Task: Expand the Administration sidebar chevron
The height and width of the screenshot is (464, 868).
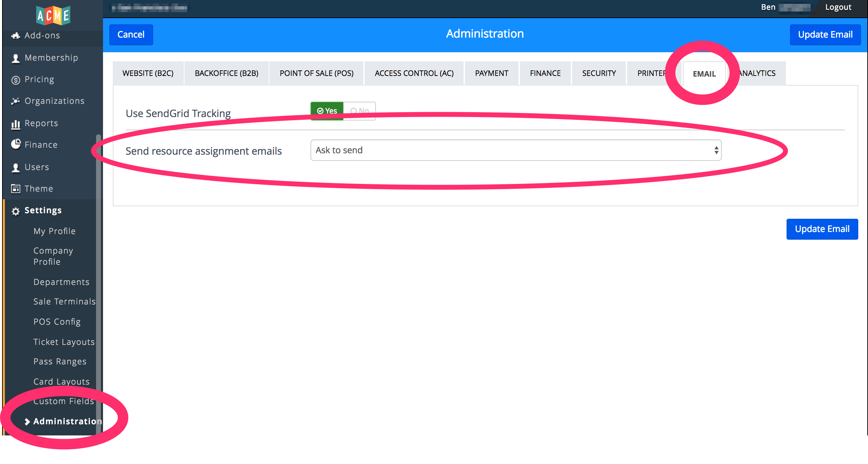Action: tap(27, 422)
